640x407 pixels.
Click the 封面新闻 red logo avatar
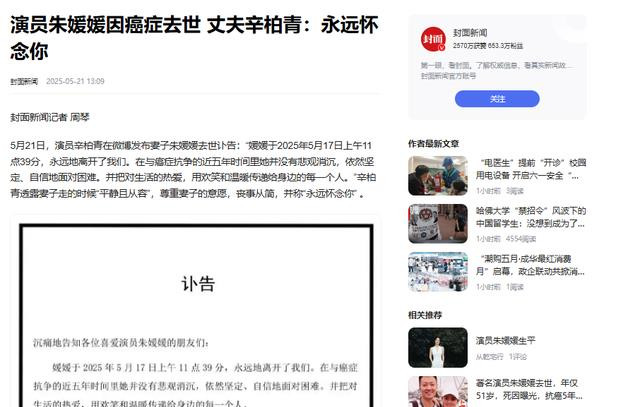(x=433, y=39)
